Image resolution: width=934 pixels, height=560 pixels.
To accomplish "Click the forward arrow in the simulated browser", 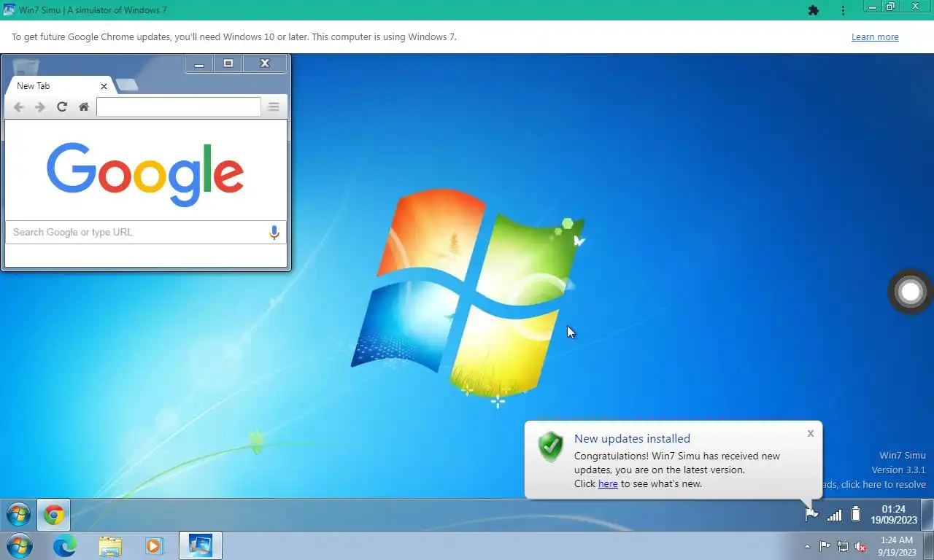I will [x=40, y=107].
